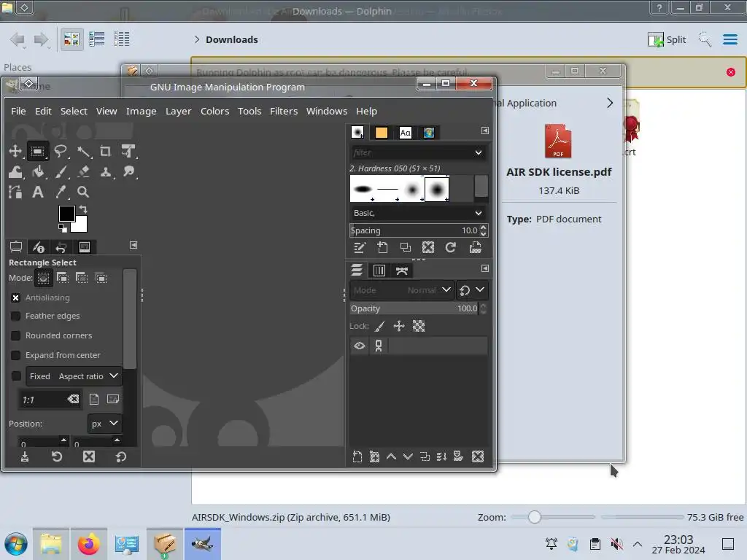The width and height of the screenshot is (747, 560).
Task: Select the Color Picker tool
Action: coord(61,192)
